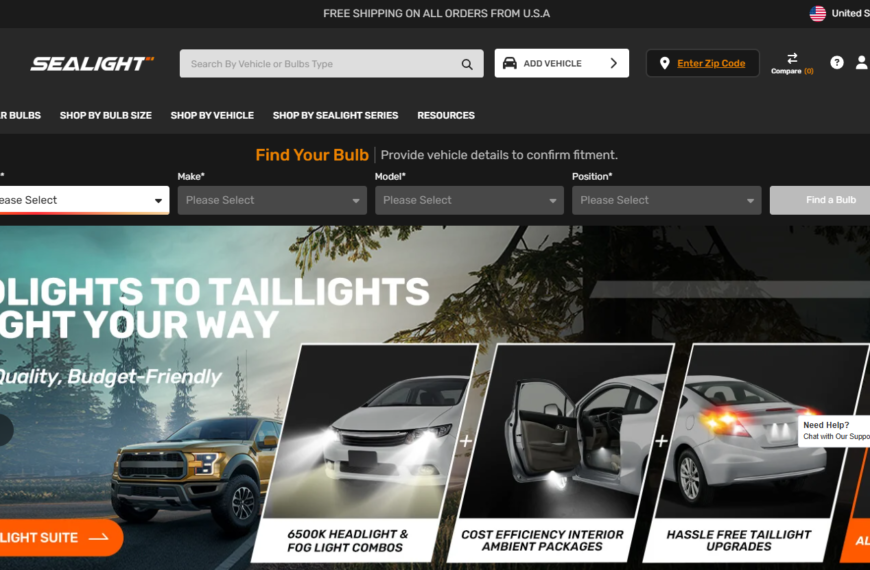Screen dimensions: 870x570
Task: Open the Position dropdown
Action: [666, 200]
